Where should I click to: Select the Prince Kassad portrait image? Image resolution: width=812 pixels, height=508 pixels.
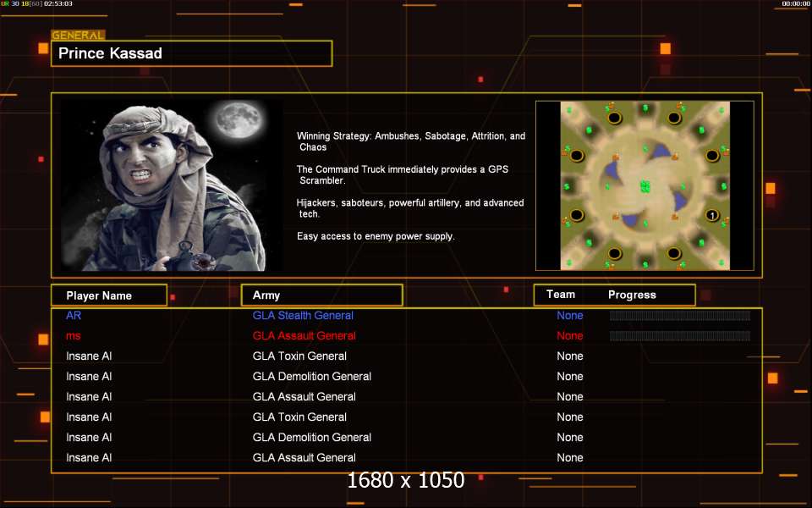click(x=172, y=185)
